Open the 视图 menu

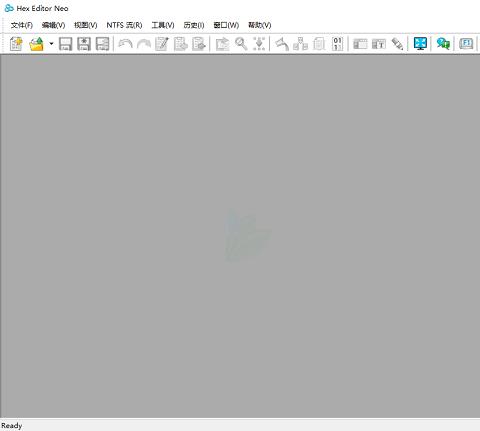point(86,25)
